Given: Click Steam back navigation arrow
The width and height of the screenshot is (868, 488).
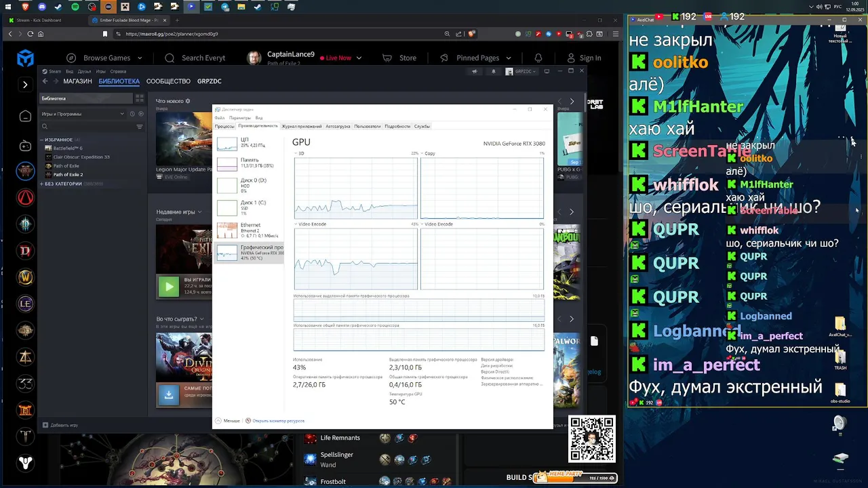Looking at the screenshot, I should pos(45,81).
